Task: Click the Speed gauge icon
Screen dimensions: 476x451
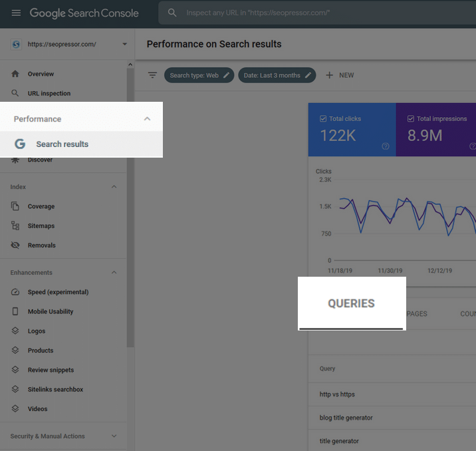Action: pyautogui.click(x=15, y=292)
